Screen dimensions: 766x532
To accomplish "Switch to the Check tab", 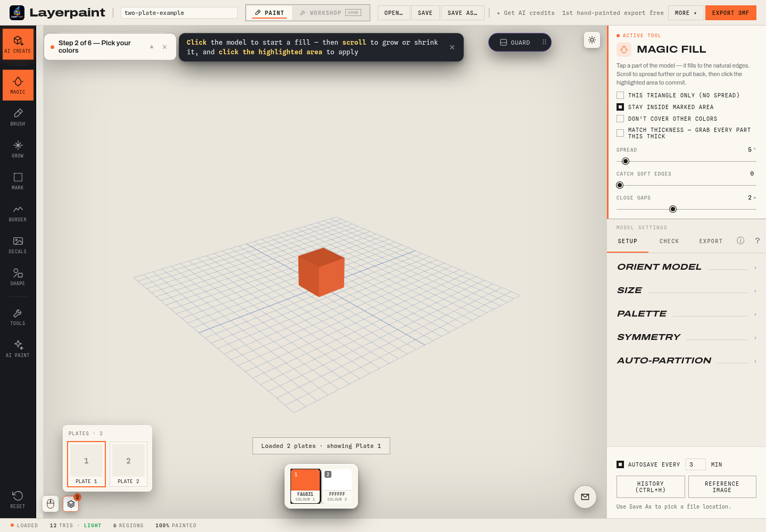I will click(x=669, y=242).
